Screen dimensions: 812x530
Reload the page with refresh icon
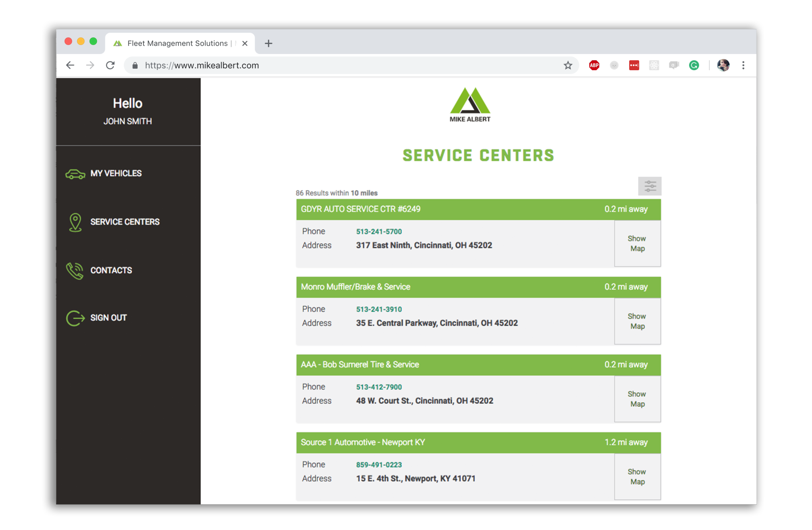coord(110,65)
